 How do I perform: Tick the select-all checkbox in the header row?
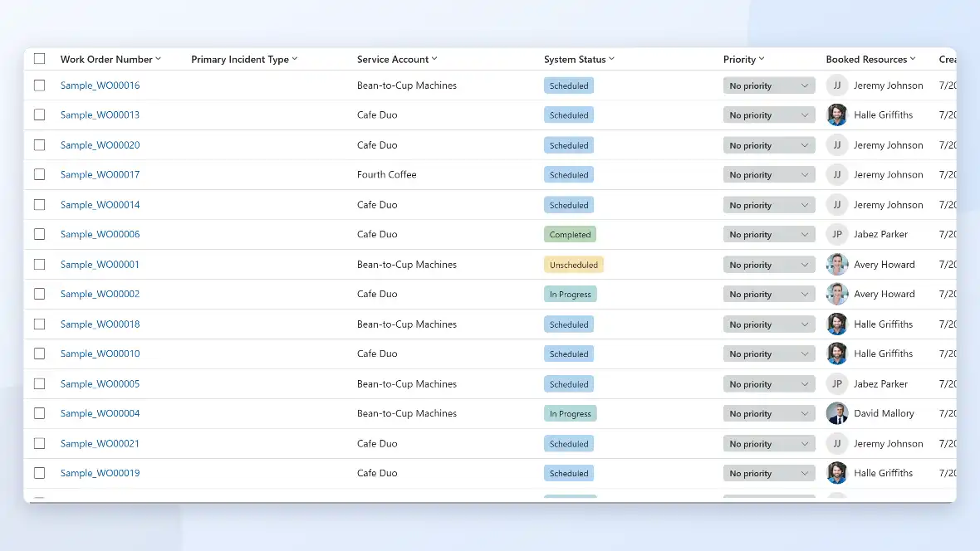(39, 59)
